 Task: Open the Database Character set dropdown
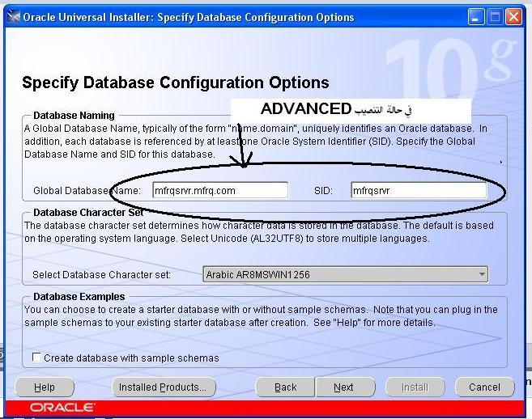(345, 274)
